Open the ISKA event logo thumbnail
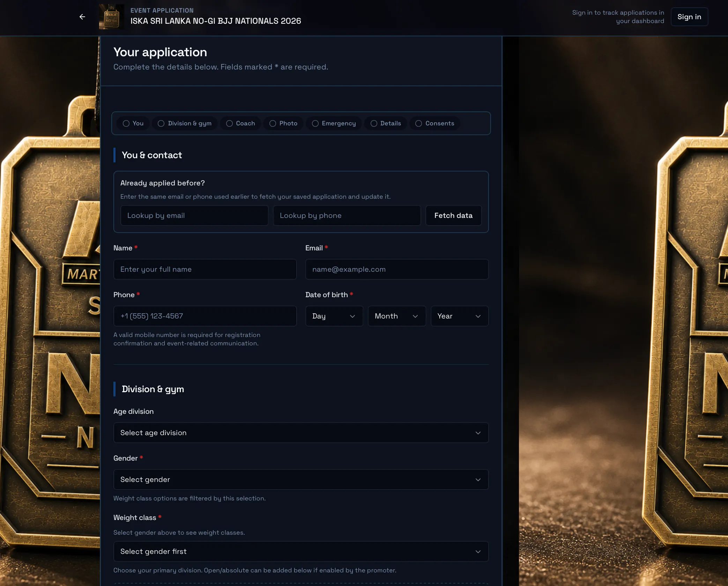Image resolution: width=728 pixels, height=586 pixels. tap(112, 17)
